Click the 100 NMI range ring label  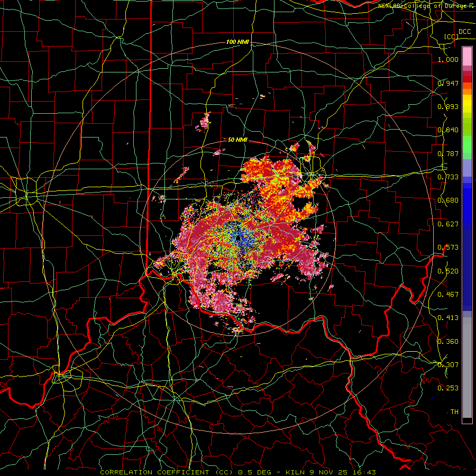pyautogui.click(x=237, y=42)
